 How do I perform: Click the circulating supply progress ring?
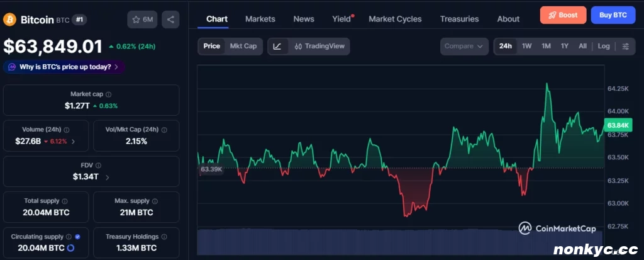(70, 248)
